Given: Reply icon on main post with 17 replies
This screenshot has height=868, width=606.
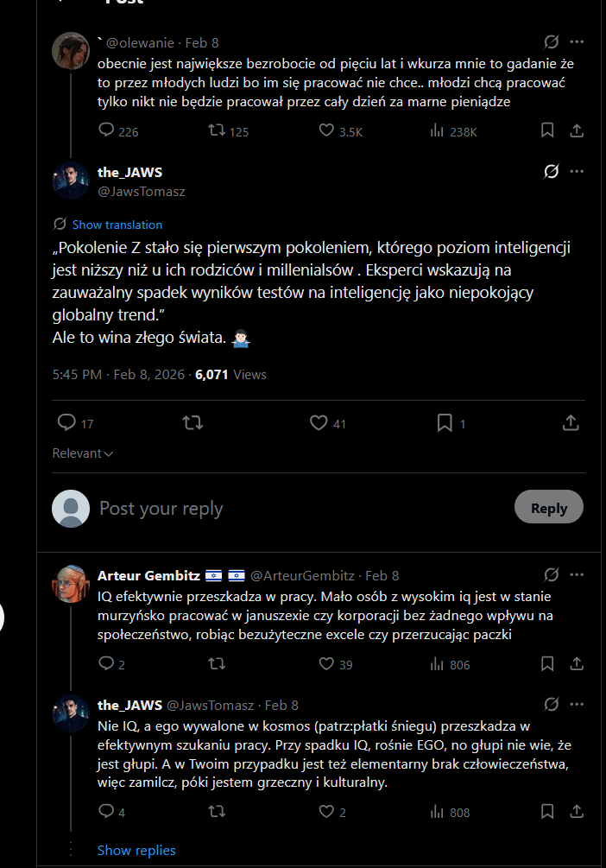Looking at the screenshot, I should (x=66, y=423).
